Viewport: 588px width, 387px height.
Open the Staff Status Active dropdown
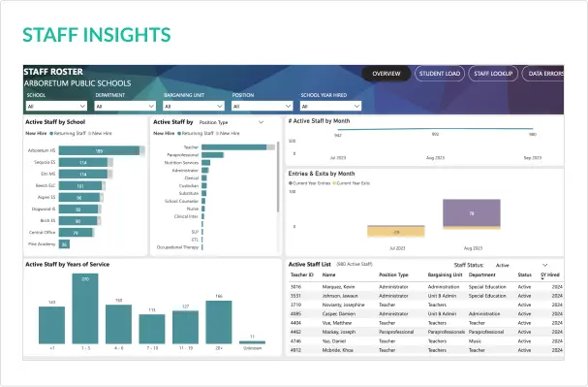pos(521,265)
